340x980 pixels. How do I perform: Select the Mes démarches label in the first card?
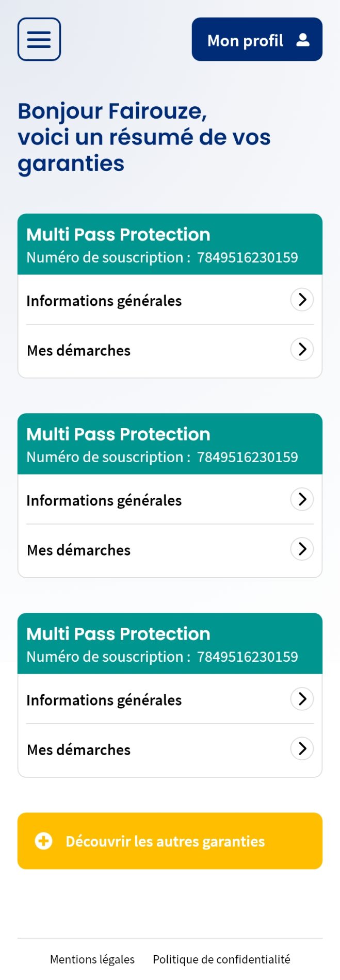pos(79,351)
